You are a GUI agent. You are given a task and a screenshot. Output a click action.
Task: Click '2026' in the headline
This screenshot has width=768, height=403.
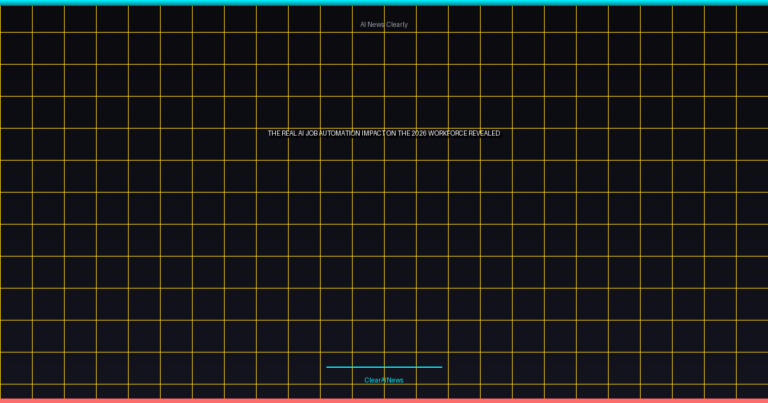(x=421, y=133)
